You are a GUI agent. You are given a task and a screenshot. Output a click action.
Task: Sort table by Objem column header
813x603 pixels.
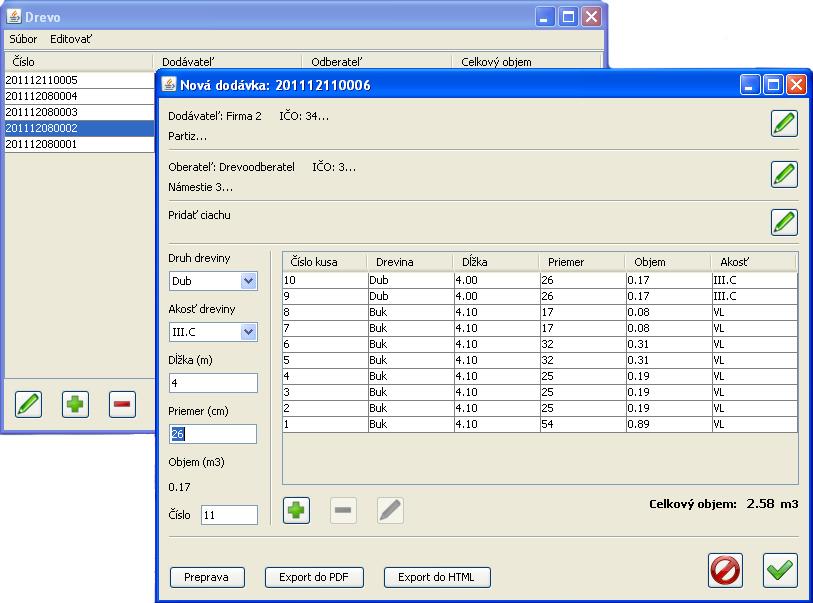(x=666, y=262)
